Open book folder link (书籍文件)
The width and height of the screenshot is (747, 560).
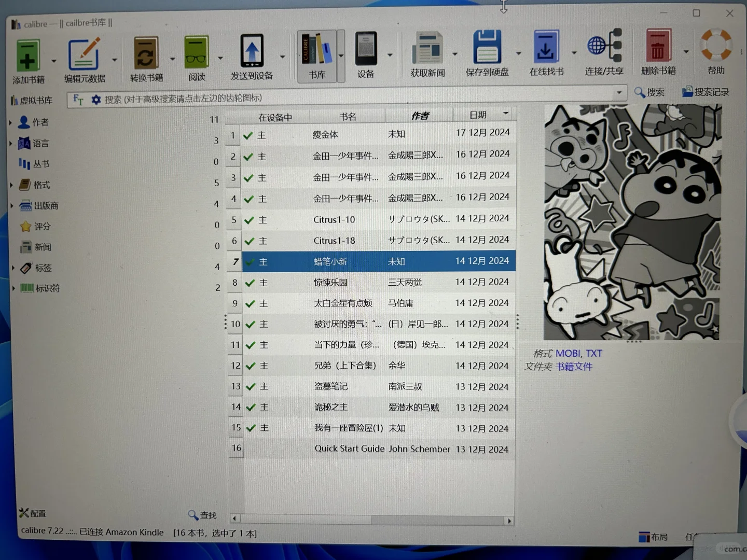[x=574, y=367]
